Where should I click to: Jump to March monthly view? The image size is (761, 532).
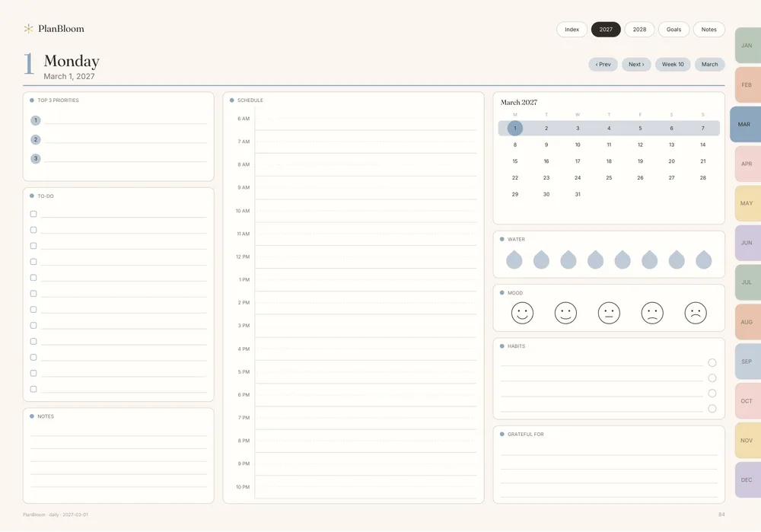(x=709, y=65)
